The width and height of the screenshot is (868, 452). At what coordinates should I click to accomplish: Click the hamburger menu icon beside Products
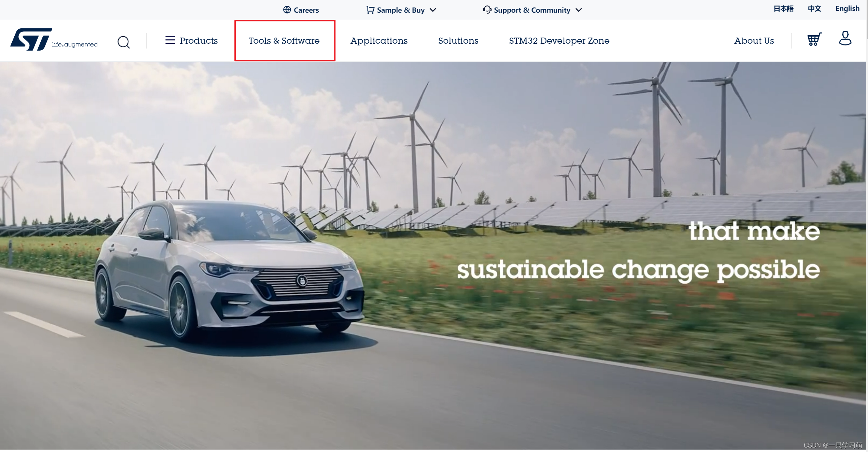(170, 40)
